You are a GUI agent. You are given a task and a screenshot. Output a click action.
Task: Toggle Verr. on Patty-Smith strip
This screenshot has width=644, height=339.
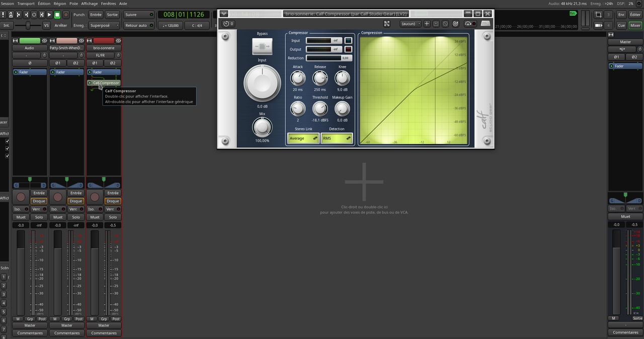[x=76, y=209]
